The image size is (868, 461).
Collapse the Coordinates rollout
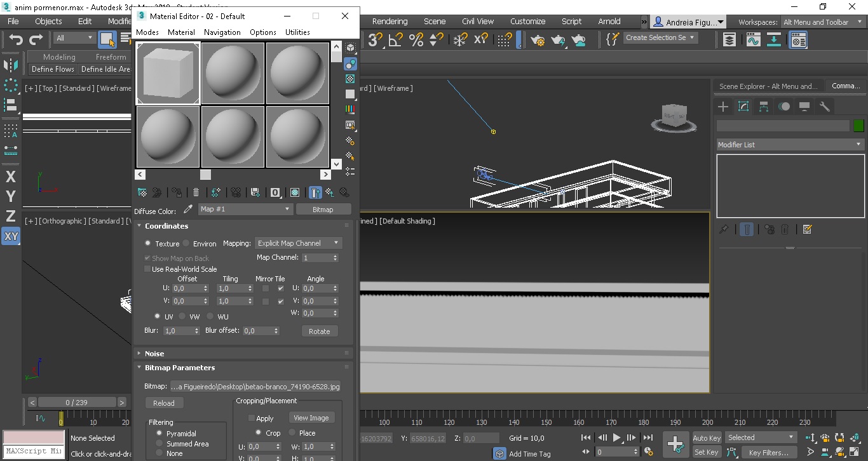(x=166, y=226)
